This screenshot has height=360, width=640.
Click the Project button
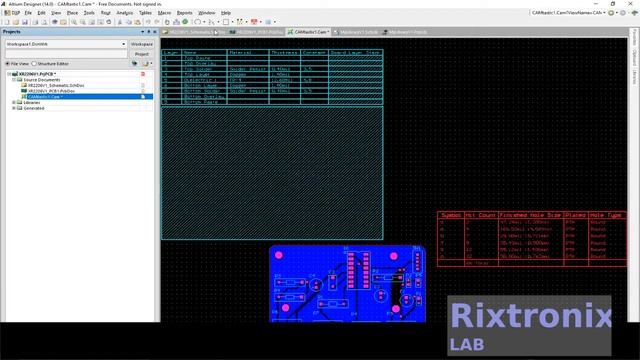pyautogui.click(x=142, y=54)
